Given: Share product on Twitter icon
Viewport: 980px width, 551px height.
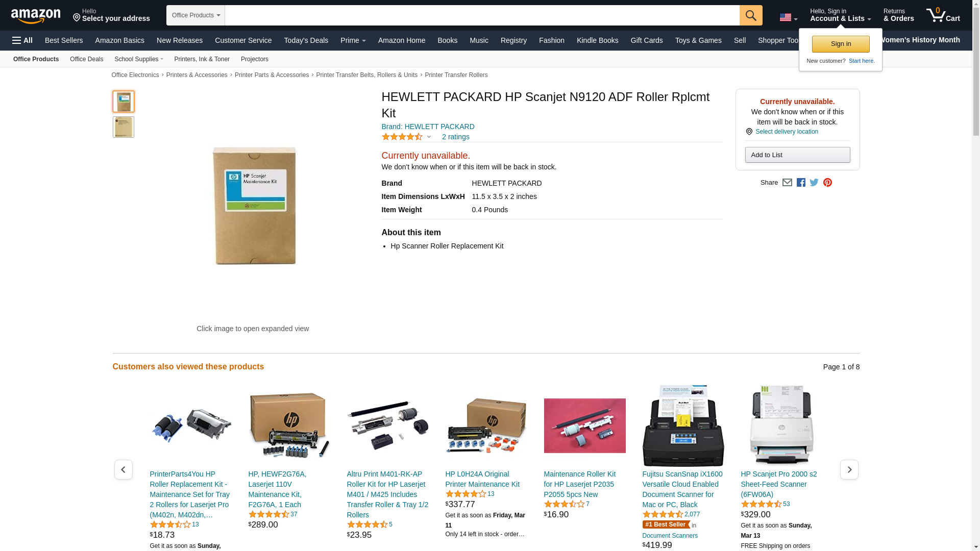Looking at the screenshot, I should tap(814, 183).
